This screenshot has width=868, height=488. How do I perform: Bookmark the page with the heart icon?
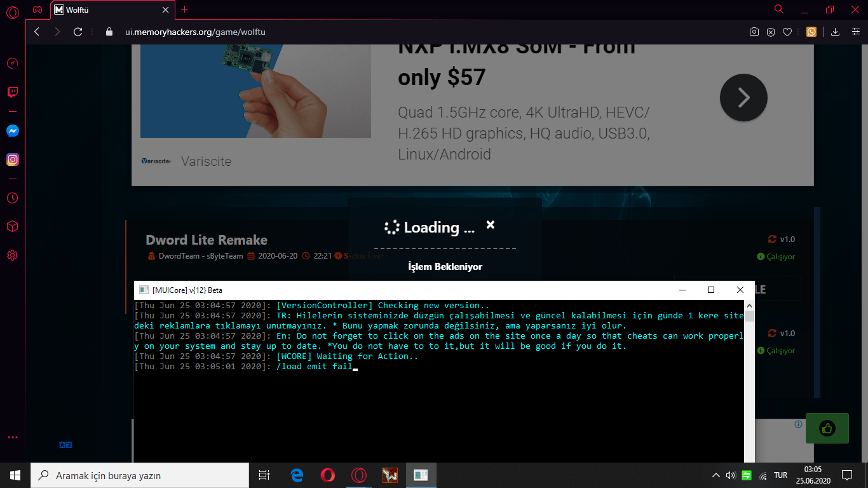[x=787, y=32]
